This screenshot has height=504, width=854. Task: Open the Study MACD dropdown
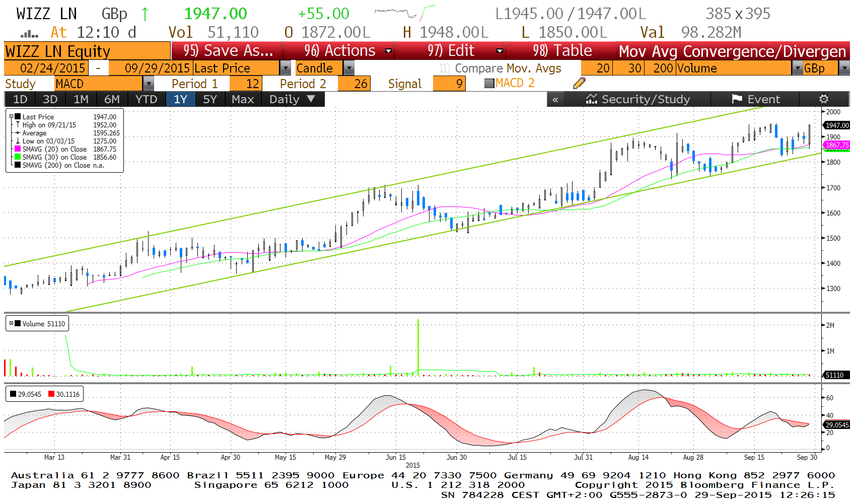coord(149,84)
